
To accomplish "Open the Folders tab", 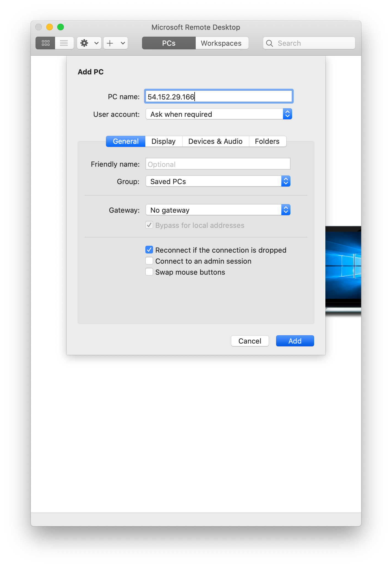I will (x=267, y=141).
